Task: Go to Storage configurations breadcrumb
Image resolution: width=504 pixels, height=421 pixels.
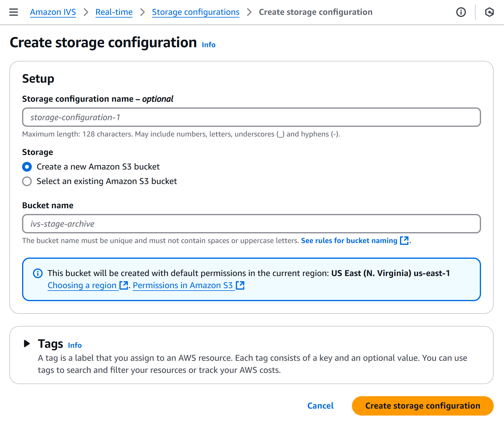Action: point(195,12)
